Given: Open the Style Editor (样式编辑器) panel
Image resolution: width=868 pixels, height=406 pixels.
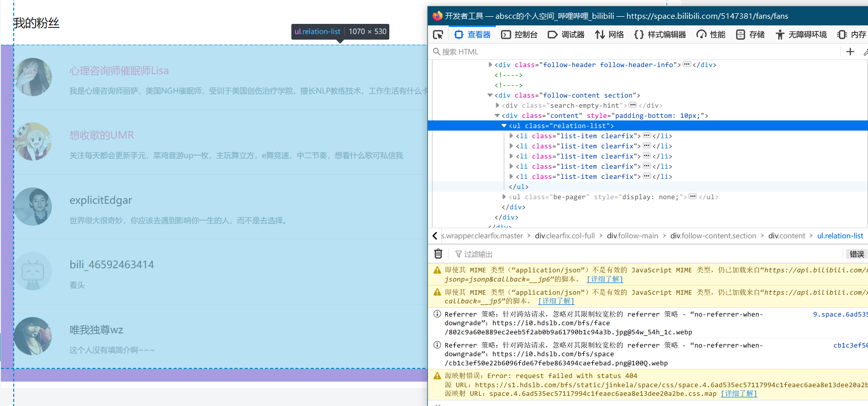Looking at the screenshot, I should [x=660, y=35].
